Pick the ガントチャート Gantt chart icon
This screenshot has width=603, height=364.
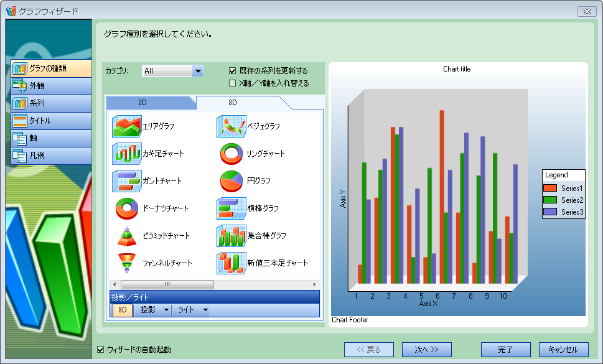127,181
